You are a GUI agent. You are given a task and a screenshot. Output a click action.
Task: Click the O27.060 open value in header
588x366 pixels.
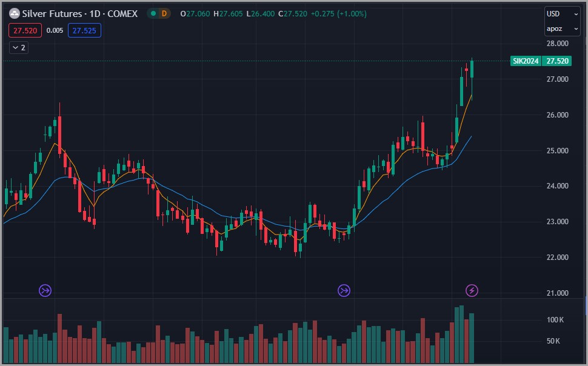195,14
